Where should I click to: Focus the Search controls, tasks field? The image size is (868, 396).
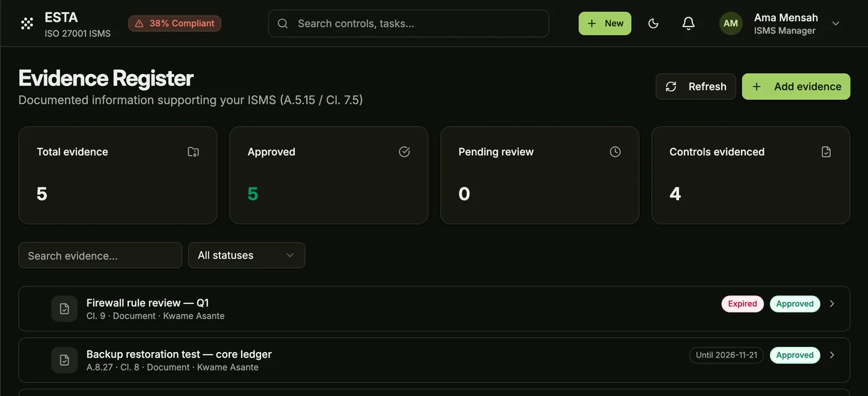coord(409,24)
